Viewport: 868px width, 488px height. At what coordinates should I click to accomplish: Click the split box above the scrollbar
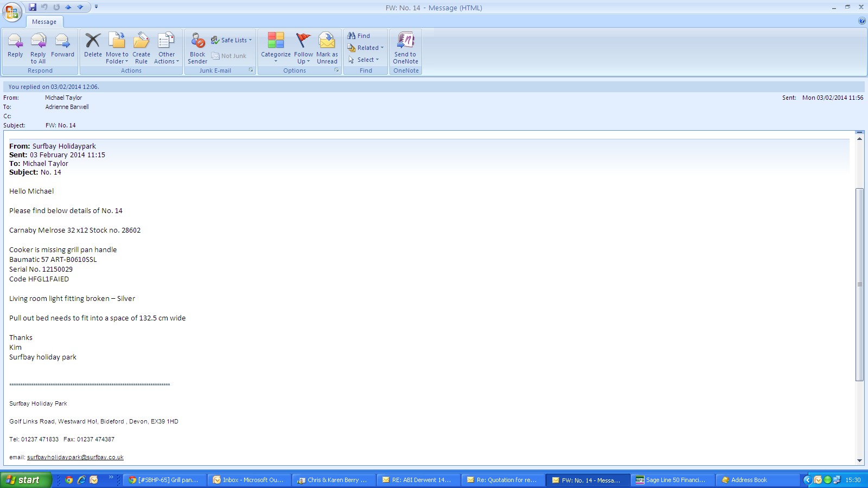[859, 132]
